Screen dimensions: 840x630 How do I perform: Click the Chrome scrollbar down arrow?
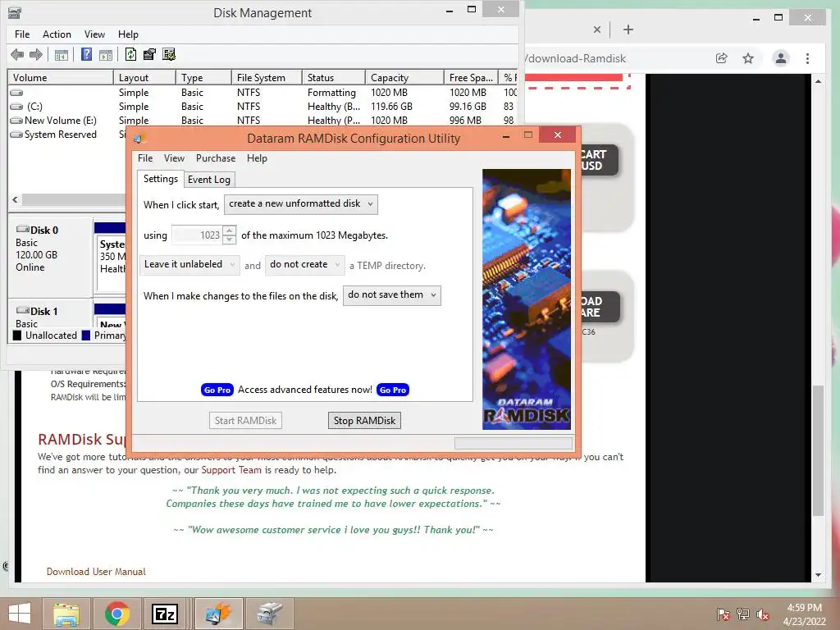818,575
